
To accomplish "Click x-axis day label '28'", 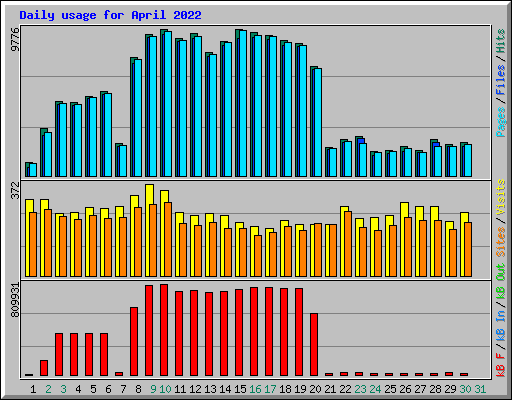I will (435, 389).
